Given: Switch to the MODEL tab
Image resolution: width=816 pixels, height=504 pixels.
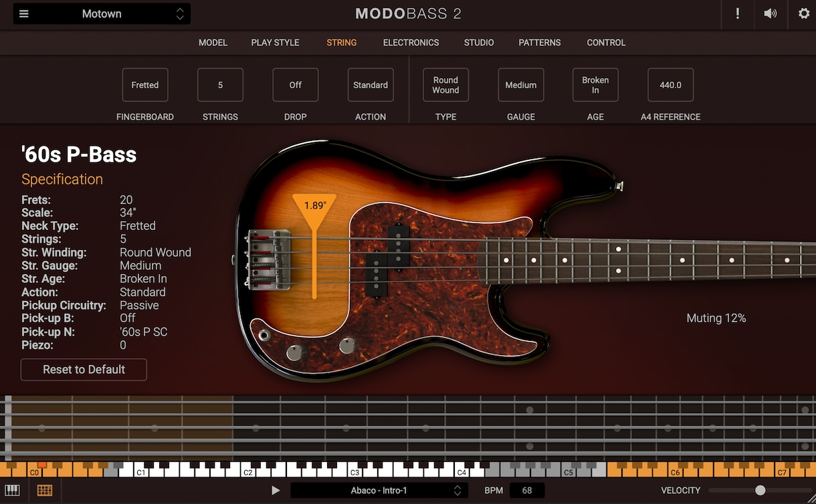Looking at the screenshot, I should coord(213,42).
